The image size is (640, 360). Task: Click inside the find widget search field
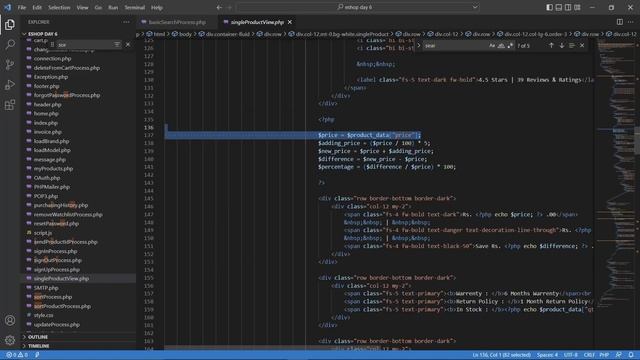pyautogui.click(x=455, y=46)
